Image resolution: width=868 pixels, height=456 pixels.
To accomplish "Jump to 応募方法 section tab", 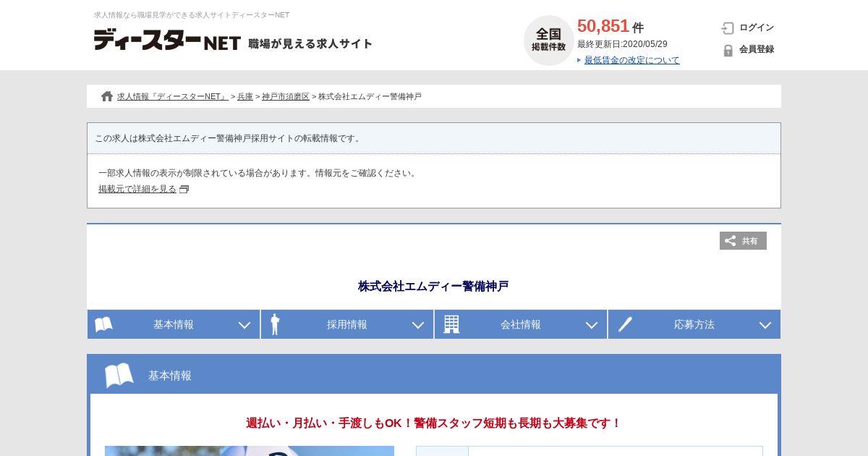I will (694, 324).
